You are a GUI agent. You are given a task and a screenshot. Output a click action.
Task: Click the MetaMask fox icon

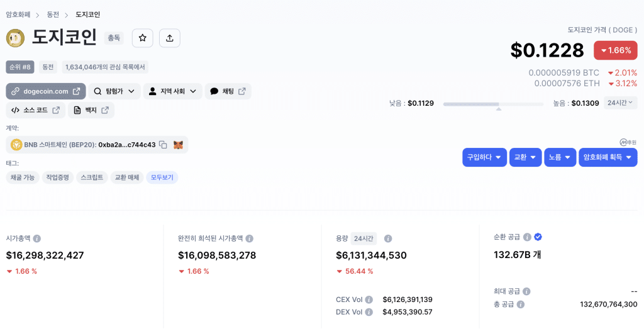[178, 145]
